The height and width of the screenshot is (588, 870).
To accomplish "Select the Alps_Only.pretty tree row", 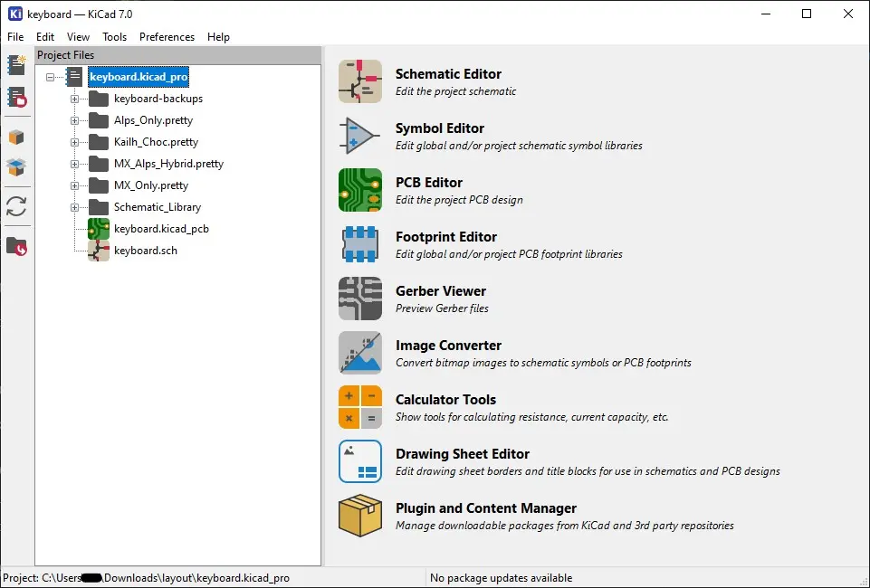I will [x=154, y=120].
